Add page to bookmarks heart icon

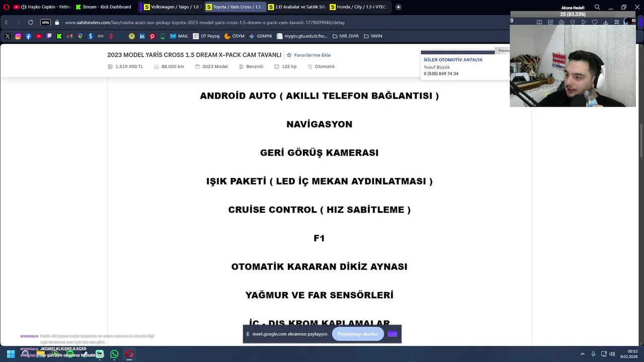tap(595, 22)
